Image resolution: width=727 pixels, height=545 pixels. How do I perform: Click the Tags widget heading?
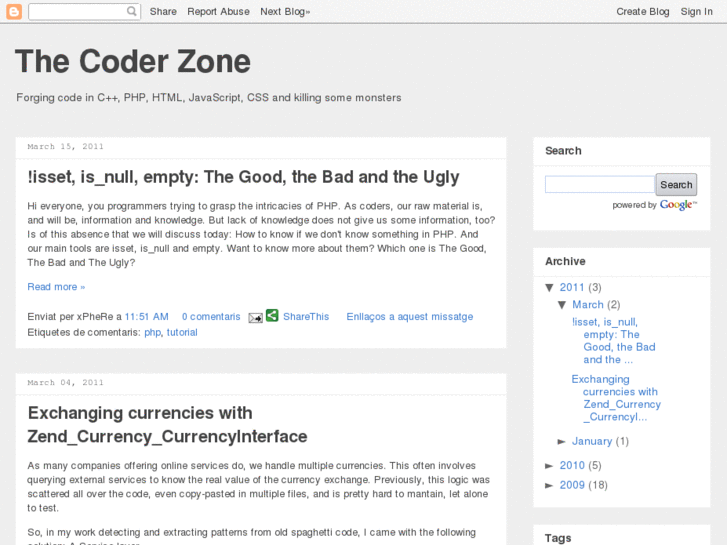(x=558, y=538)
